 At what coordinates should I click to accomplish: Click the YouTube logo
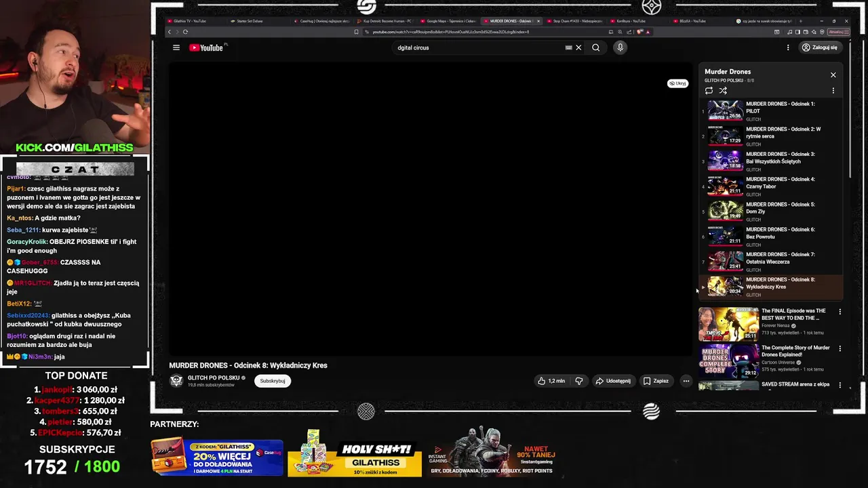[x=206, y=47]
